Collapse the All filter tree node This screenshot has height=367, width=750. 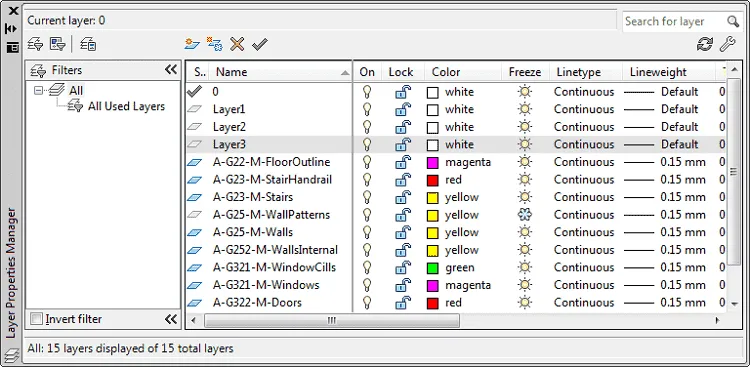(39, 90)
